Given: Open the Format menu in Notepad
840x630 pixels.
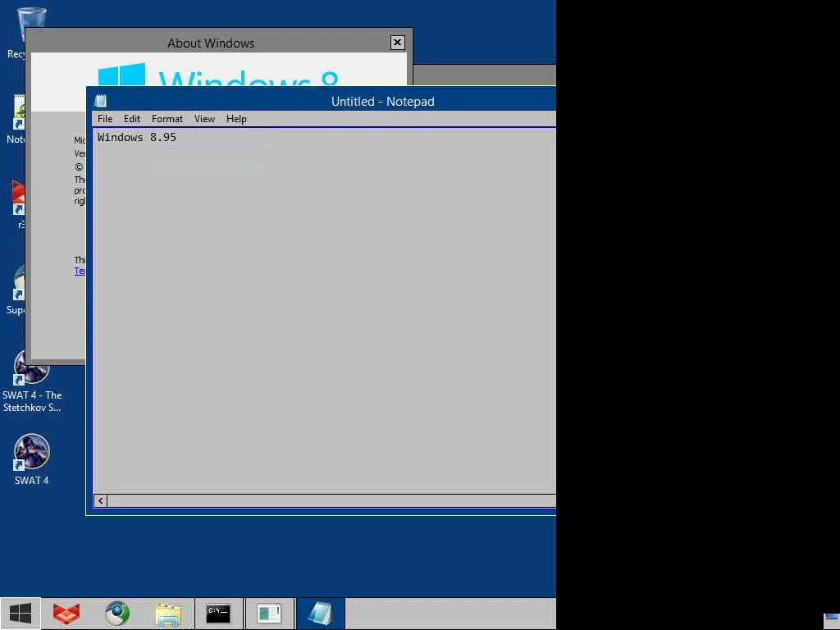Looking at the screenshot, I should (167, 119).
